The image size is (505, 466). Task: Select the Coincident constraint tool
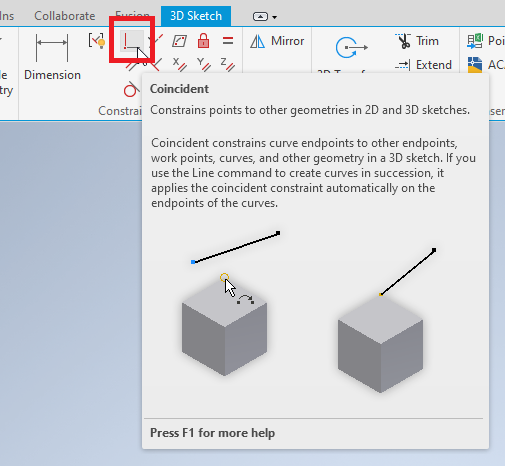click(132, 41)
